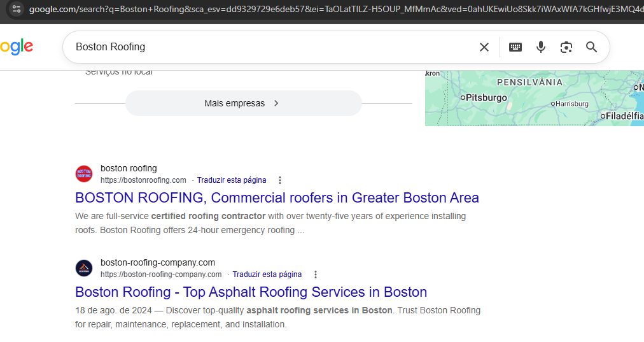Clear the search query with the X icon
This screenshot has width=644, height=342.
coord(484,47)
